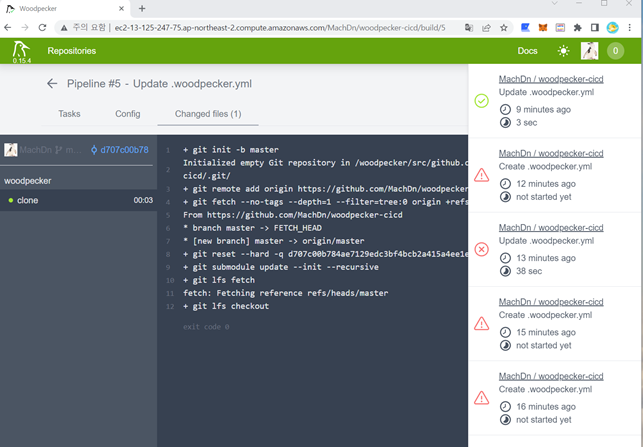The image size is (644, 448).
Task: Click the green success check icon
Action: tap(481, 101)
